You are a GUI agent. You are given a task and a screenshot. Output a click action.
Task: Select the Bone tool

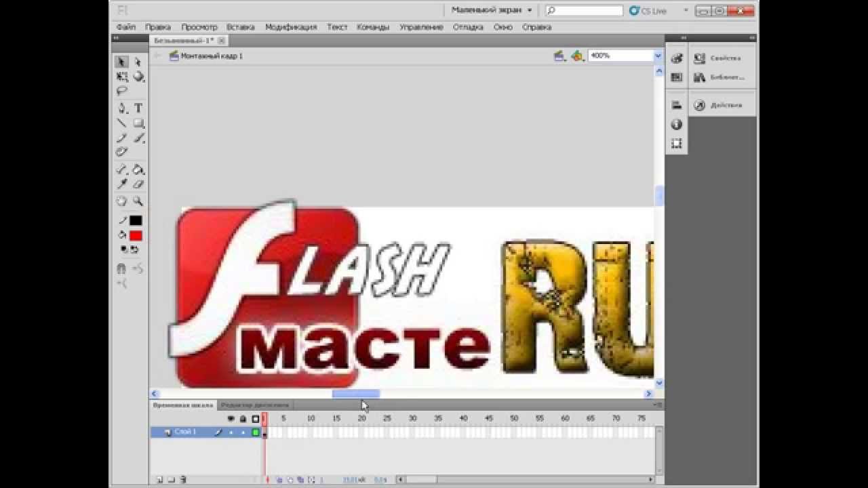point(122,169)
